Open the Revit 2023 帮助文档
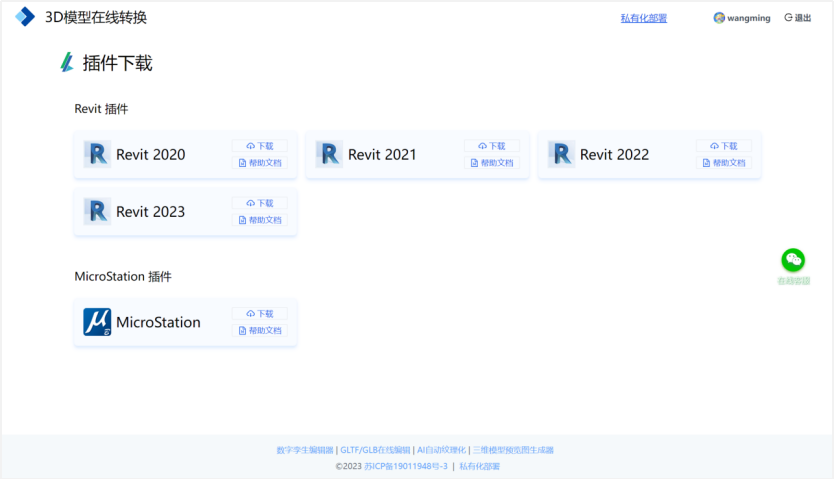Viewport: 834px width, 479px height. click(x=260, y=220)
